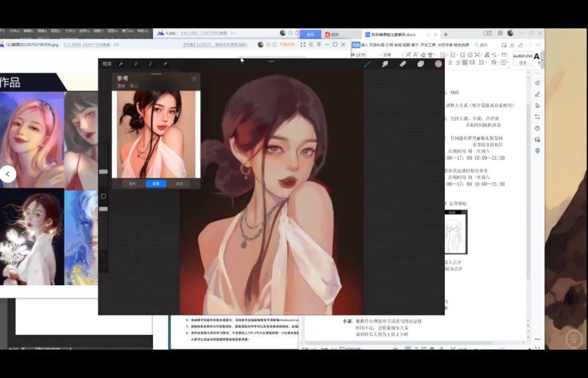Click the share icon in WPS ribbon header

[x=520, y=45]
